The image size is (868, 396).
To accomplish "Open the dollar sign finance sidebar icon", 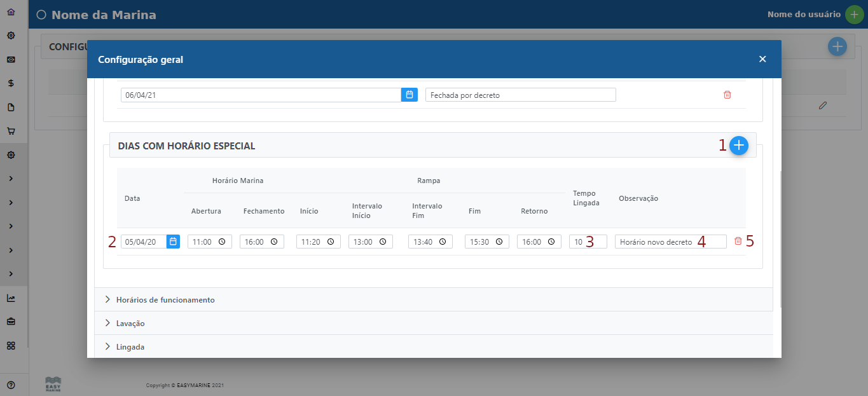I will [11, 83].
